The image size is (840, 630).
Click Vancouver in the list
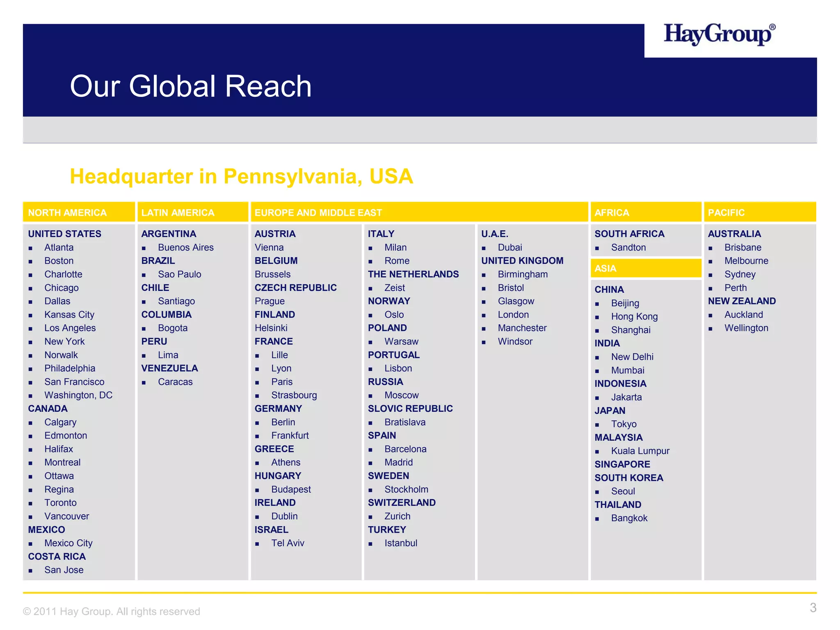[66, 516]
